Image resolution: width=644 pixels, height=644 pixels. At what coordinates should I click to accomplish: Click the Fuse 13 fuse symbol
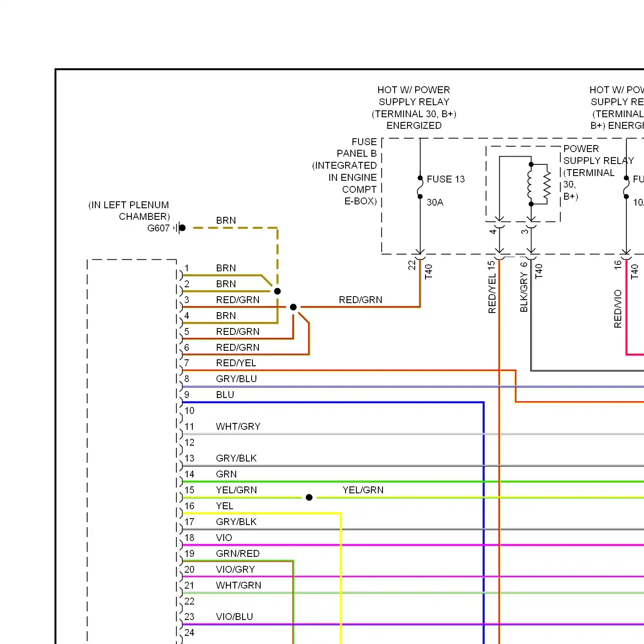click(x=420, y=187)
